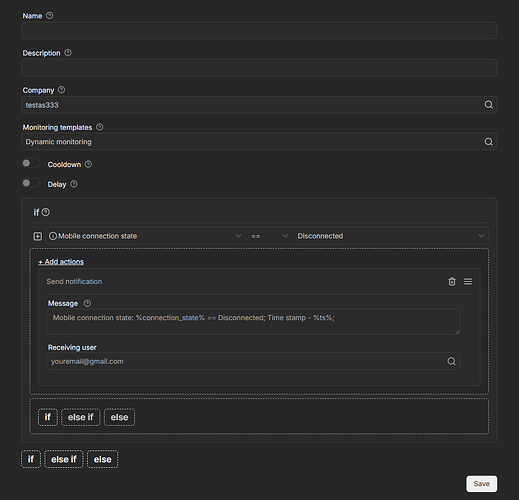Open the == operator dropdown
Viewport: 519px width, 500px height.
[269, 236]
